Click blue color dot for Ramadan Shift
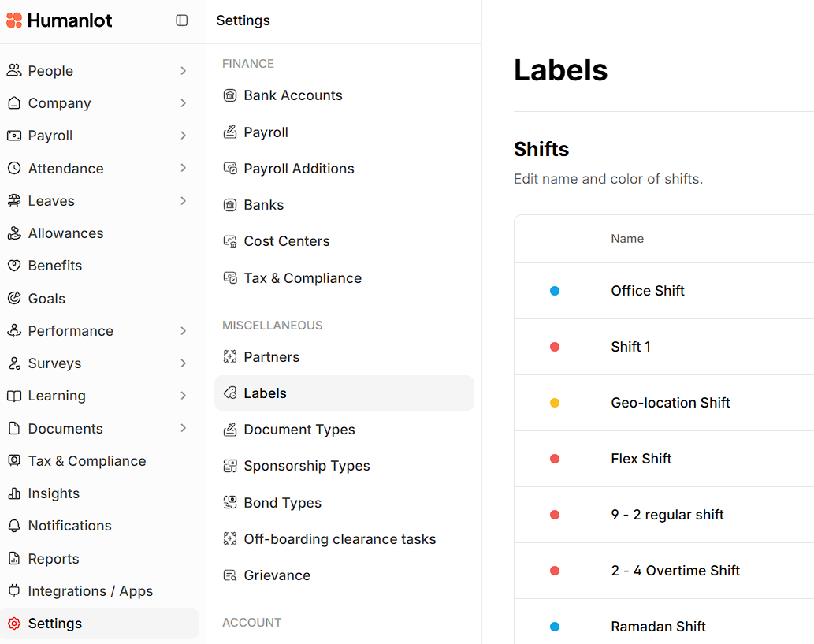The image size is (814, 644). [555, 627]
